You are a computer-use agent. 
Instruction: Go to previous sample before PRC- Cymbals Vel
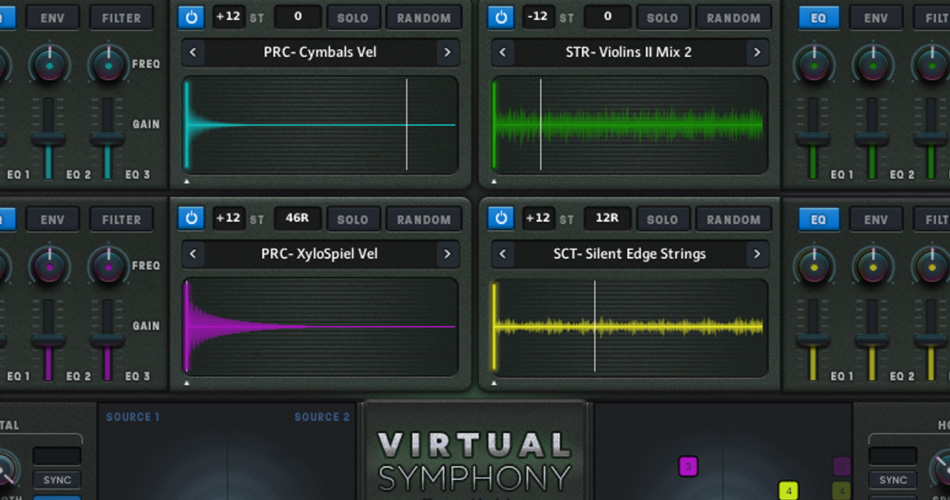pyautogui.click(x=193, y=53)
